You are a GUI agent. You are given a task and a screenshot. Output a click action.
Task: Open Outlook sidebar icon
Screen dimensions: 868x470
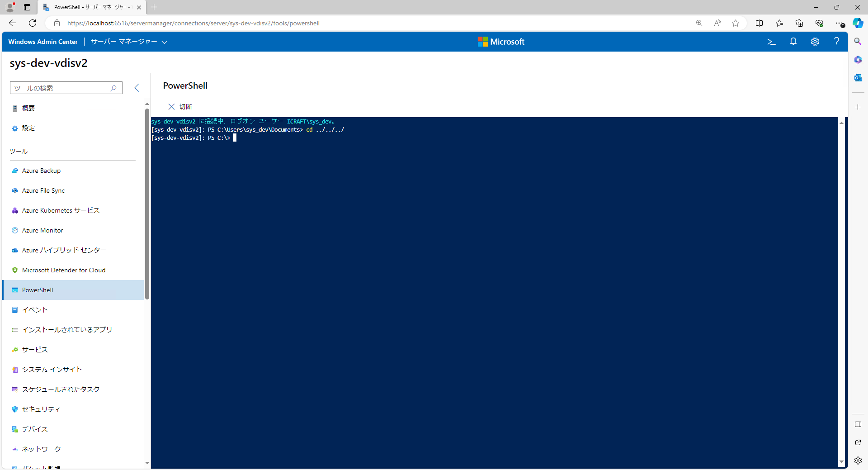click(x=858, y=78)
